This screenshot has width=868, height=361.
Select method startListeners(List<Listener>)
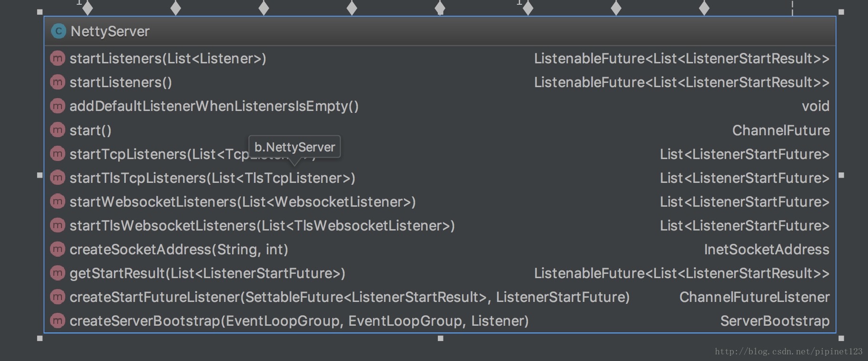point(168,59)
